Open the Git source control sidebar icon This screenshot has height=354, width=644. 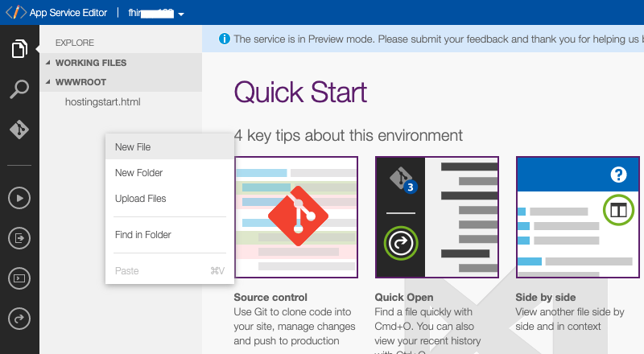[x=19, y=130]
